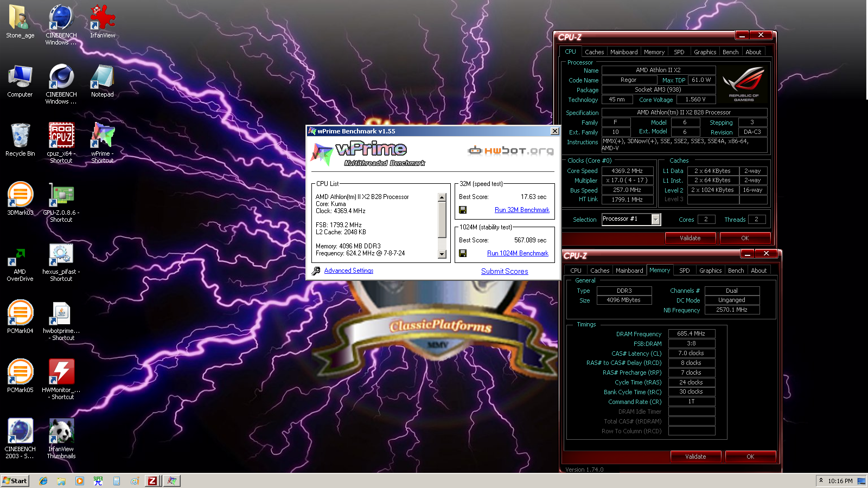Open the Recycle Bin

(20, 140)
